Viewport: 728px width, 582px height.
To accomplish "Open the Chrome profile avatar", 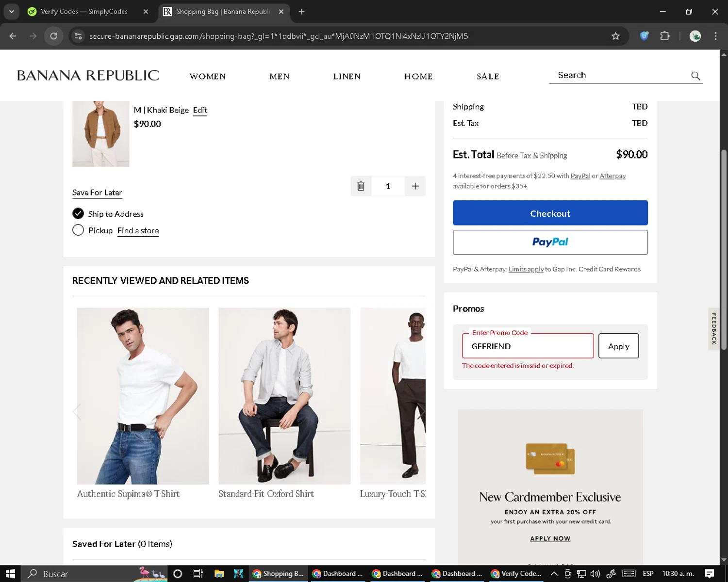I will pos(695,36).
